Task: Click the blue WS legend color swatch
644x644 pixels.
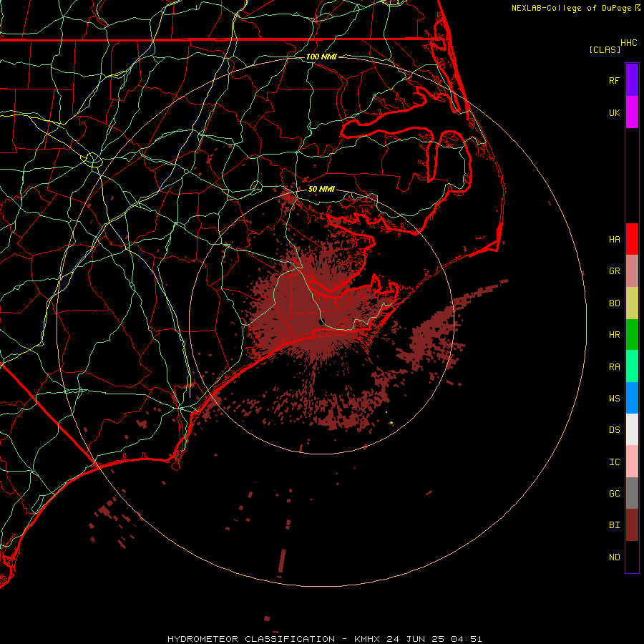Action: coord(632,398)
